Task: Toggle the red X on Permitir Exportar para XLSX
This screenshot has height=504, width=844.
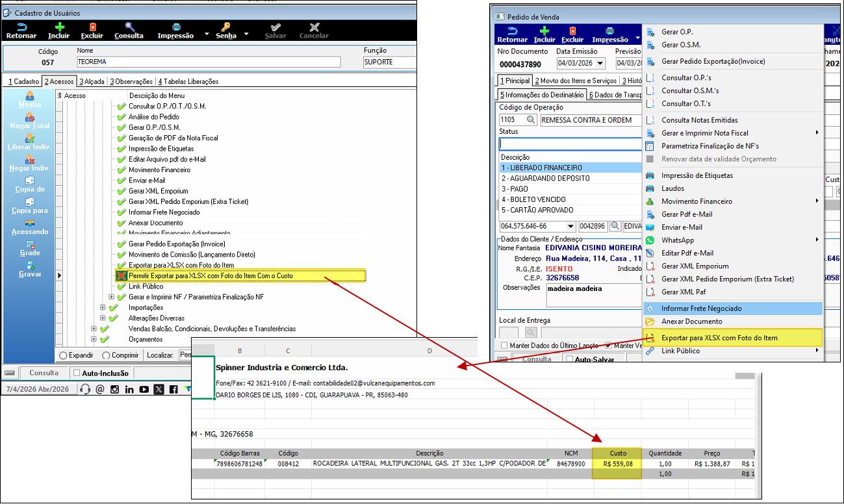Action: pos(121,276)
